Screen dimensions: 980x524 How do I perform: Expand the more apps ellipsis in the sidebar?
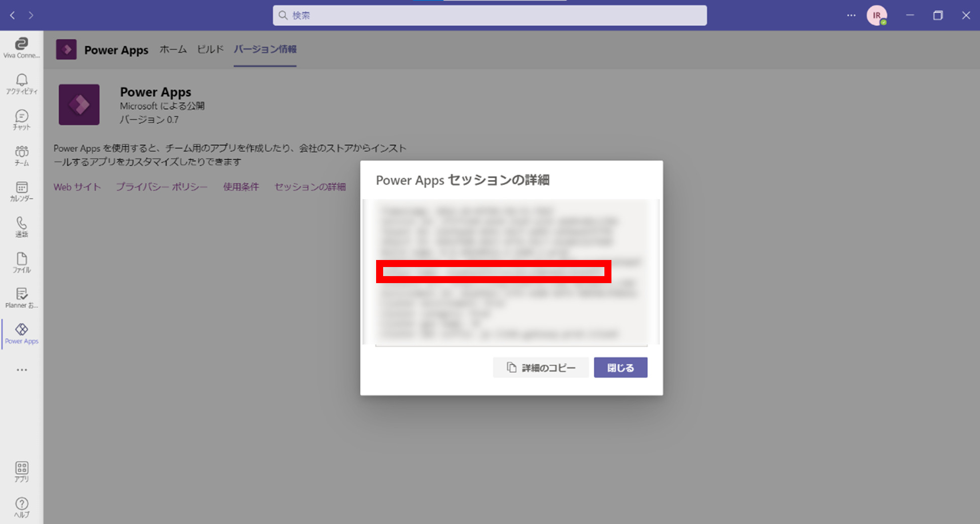pos(21,370)
